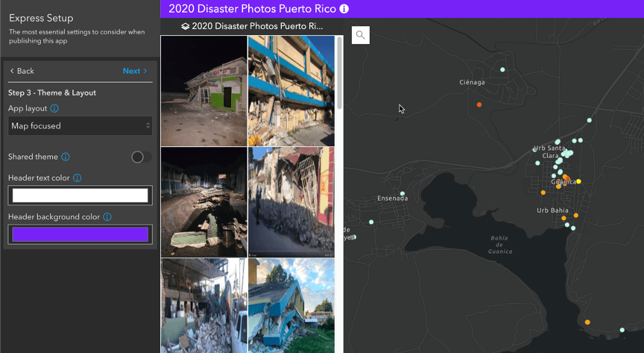This screenshot has width=644, height=353.
Task: Open the map search magnifier button
Action: [361, 35]
